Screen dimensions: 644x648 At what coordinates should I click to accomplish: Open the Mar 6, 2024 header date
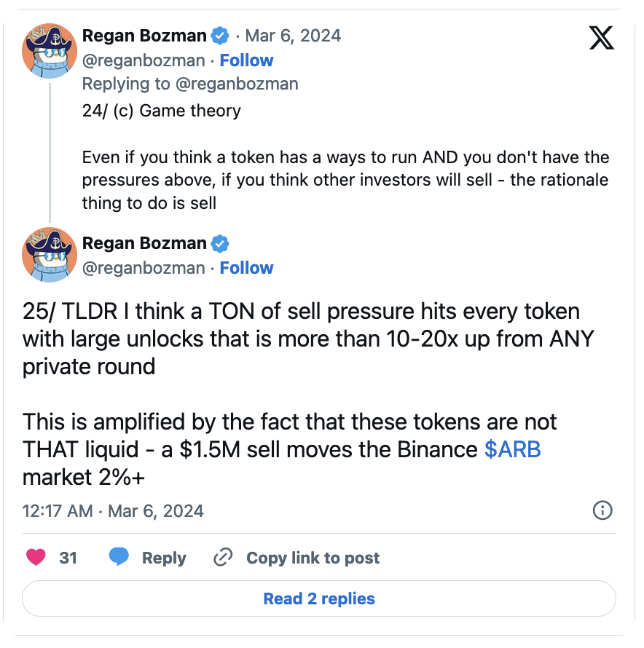click(x=293, y=36)
